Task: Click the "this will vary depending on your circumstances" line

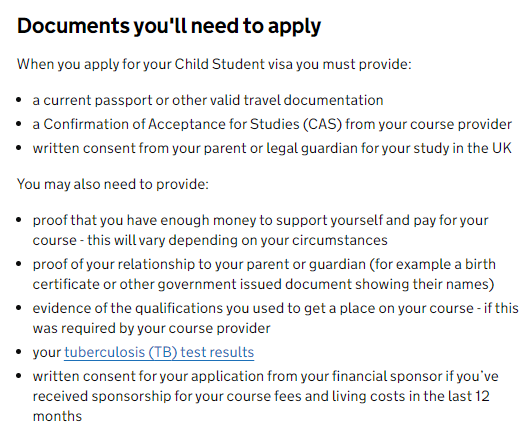Action: 210,240
